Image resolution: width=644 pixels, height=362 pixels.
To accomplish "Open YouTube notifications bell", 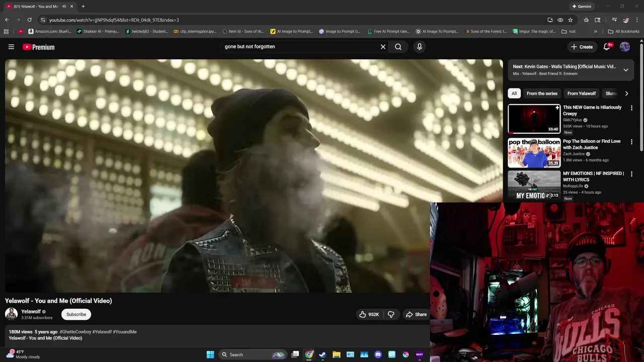I will (x=607, y=47).
